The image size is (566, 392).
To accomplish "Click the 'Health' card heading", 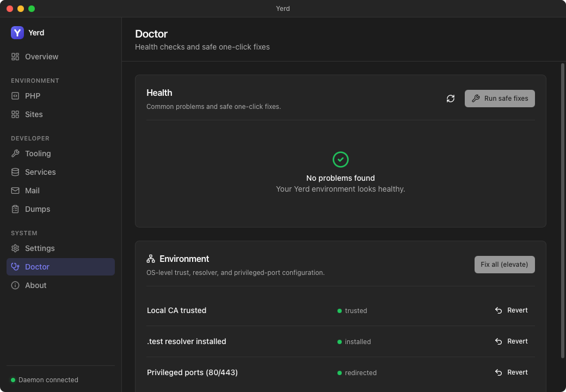I will (159, 93).
